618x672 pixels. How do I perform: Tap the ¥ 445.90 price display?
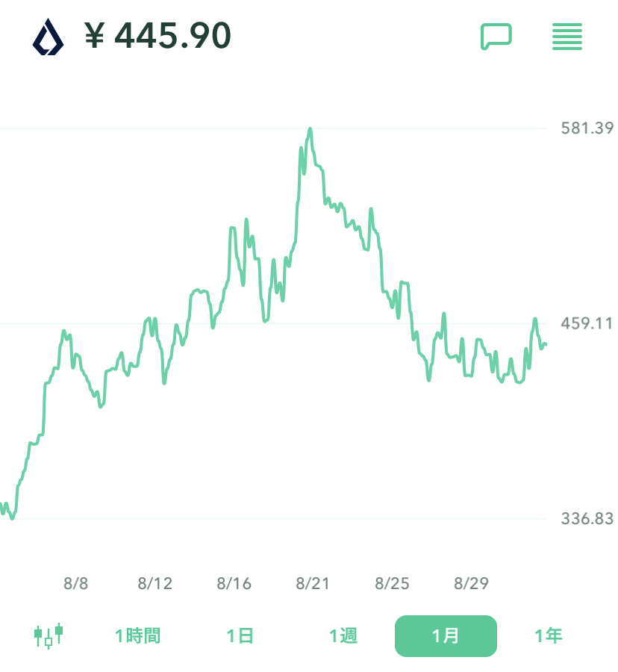point(157,36)
